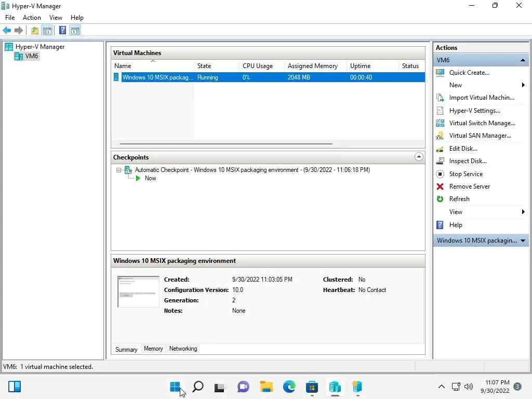
Task: Click the Hyper-V Settings page icon
Action: pos(440,111)
